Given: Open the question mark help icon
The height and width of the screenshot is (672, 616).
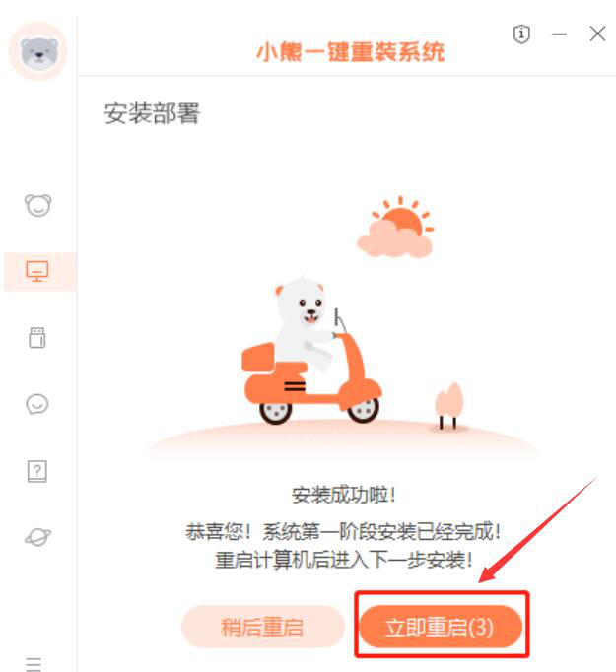Looking at the screenshot, I should [x=37, y=471].
